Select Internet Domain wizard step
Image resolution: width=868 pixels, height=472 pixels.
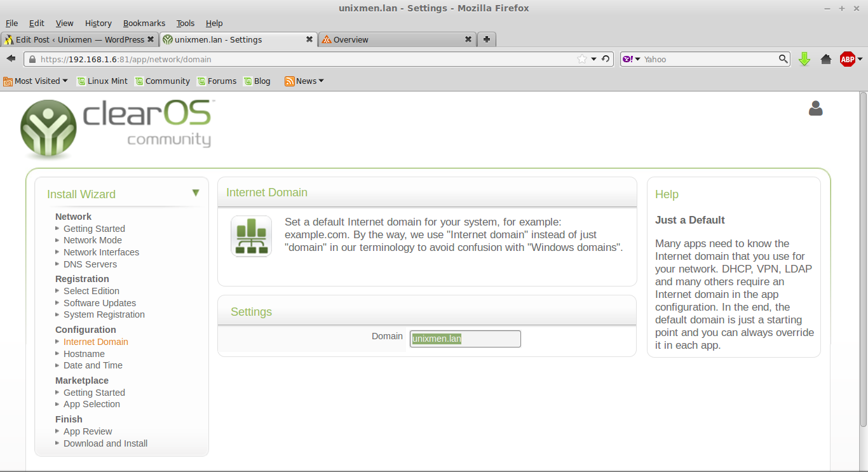(96, 342)
